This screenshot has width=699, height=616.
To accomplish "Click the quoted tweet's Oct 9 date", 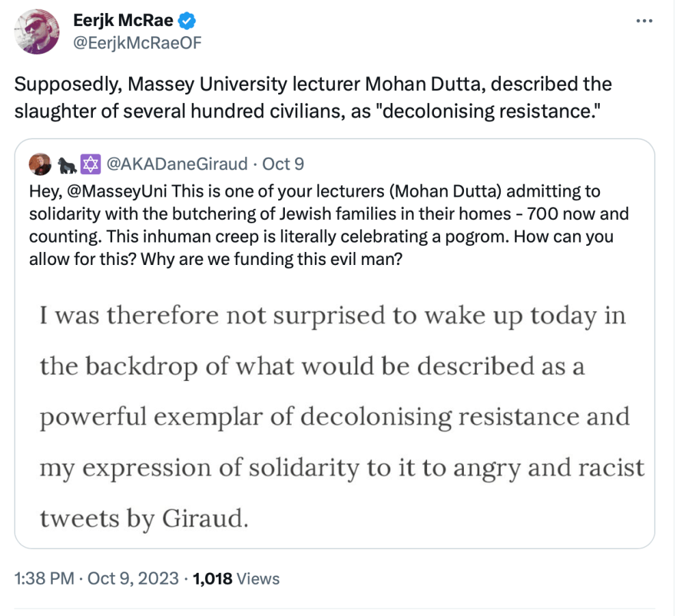I will tap(284, 164).
